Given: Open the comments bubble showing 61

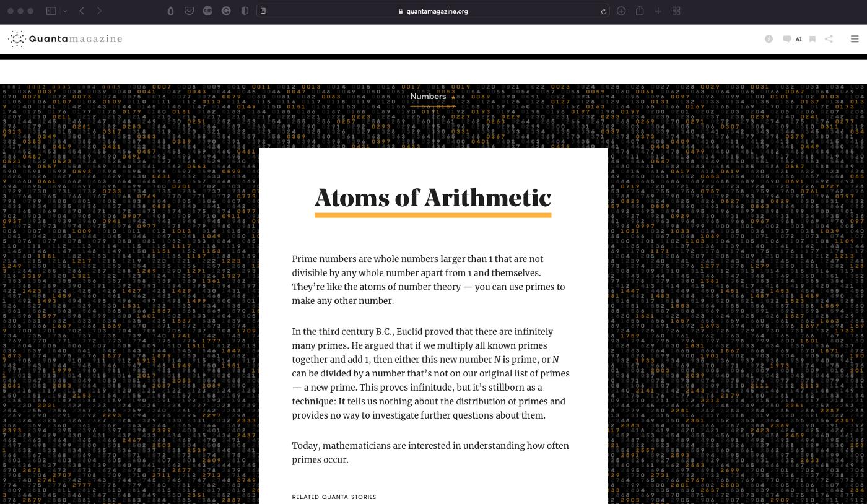Looking at the screenshot, I should point(791,39).
